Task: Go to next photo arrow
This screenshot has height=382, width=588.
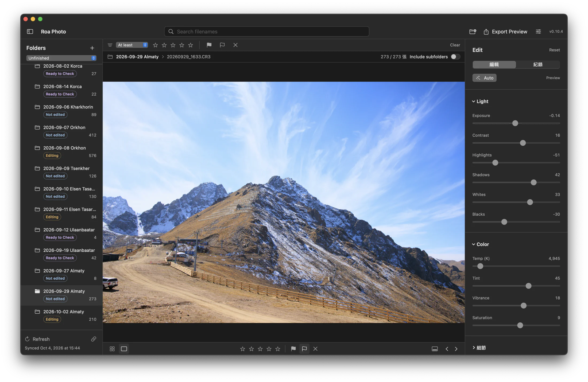Action: [x=456, y=349]
